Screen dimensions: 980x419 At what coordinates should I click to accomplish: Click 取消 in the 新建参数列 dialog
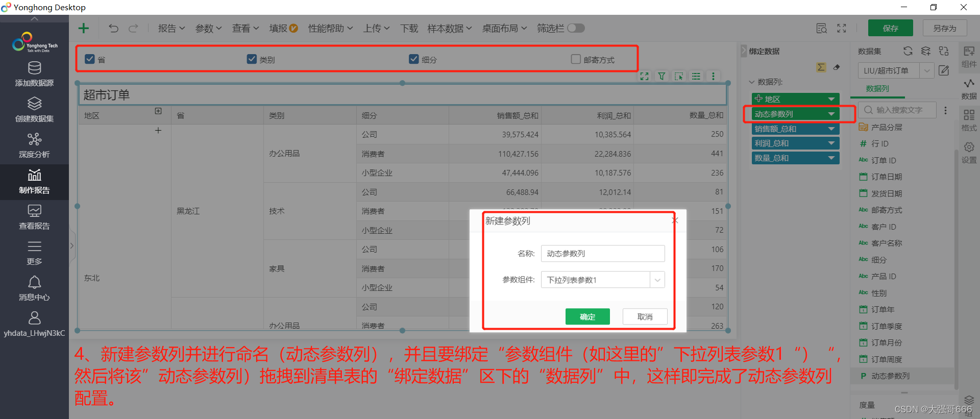pos(645,316)
